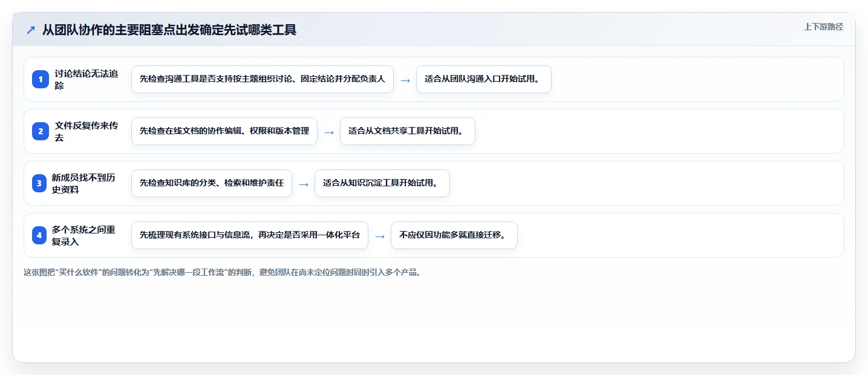Viewport: 868px width, 375px height.
Task: Select the text 讨论结论无法追踪
Action: click(x=86, y=79)
